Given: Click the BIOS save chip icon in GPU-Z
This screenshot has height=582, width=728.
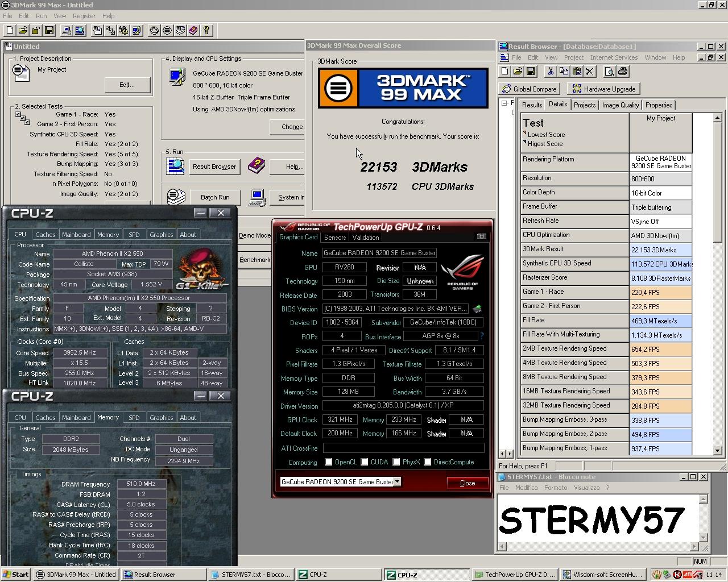Looking at the screenshot, I should tap(477, 309).
